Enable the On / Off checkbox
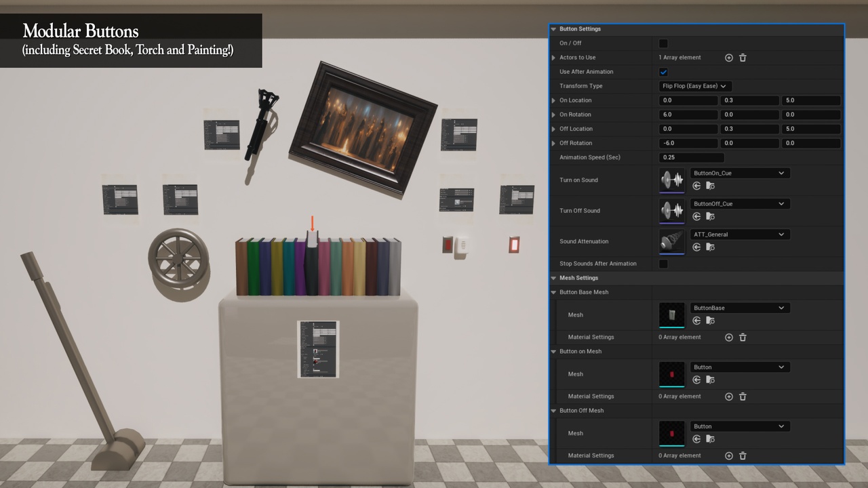The image size is (868, 488). pos(663,43)
